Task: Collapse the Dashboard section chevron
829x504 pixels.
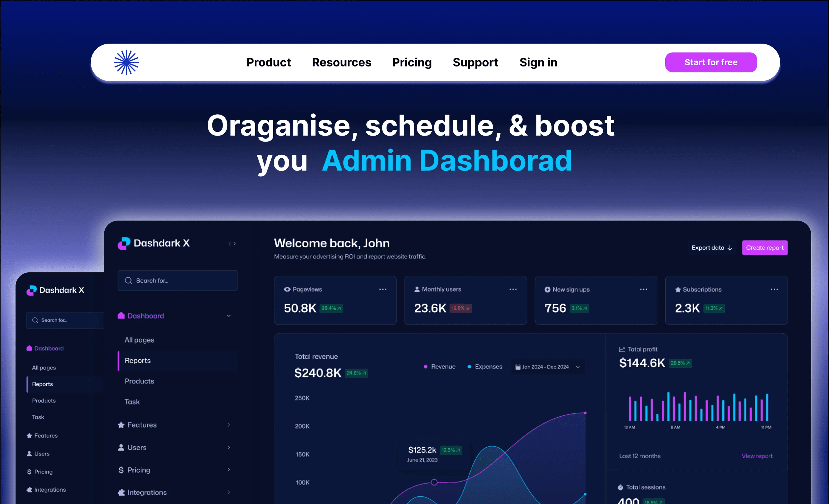Action: coord(229,316)
